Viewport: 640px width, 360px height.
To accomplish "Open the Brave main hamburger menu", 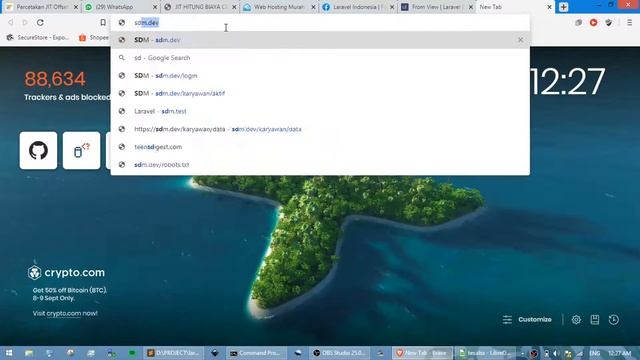I will [629, 23].
